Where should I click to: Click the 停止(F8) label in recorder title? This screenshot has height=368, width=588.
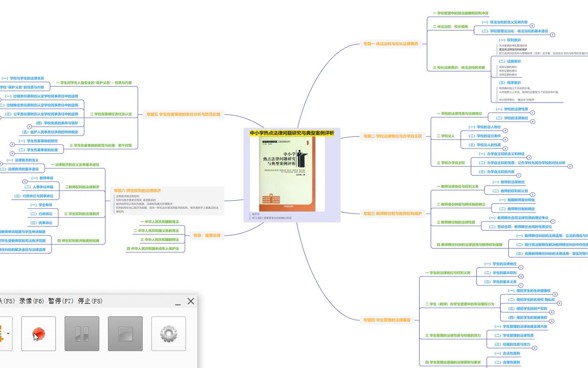point(91,301)
